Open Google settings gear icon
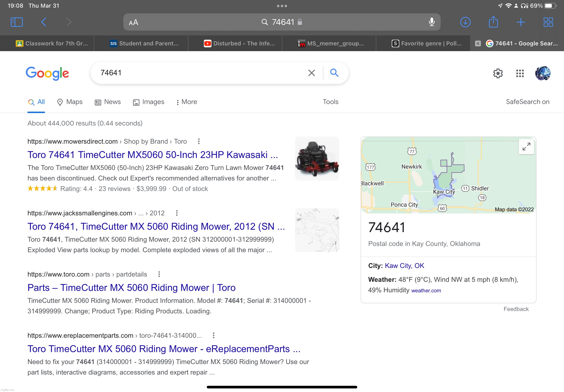The image size is (564, 392). pyautogui.click(x=498, y=73)
